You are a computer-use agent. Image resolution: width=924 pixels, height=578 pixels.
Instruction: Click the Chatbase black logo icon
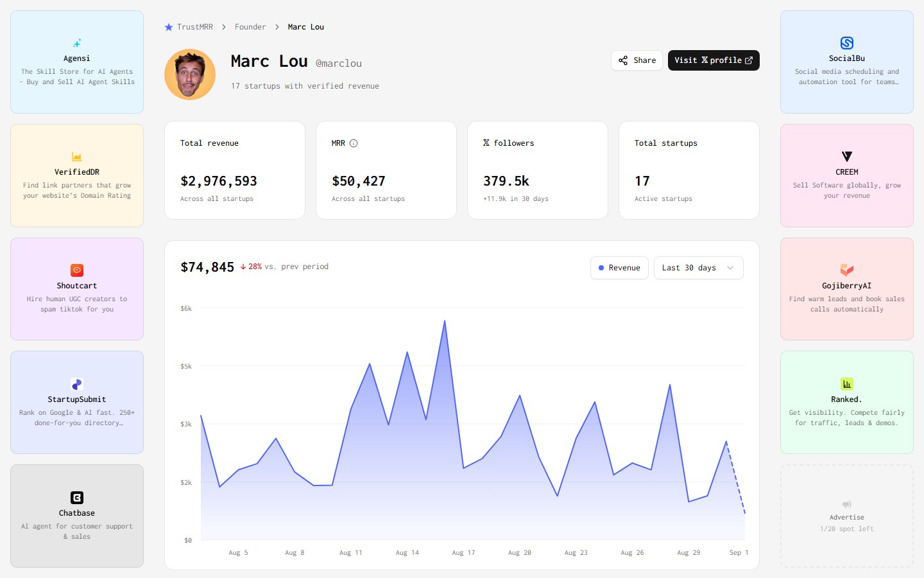point(77,498)
